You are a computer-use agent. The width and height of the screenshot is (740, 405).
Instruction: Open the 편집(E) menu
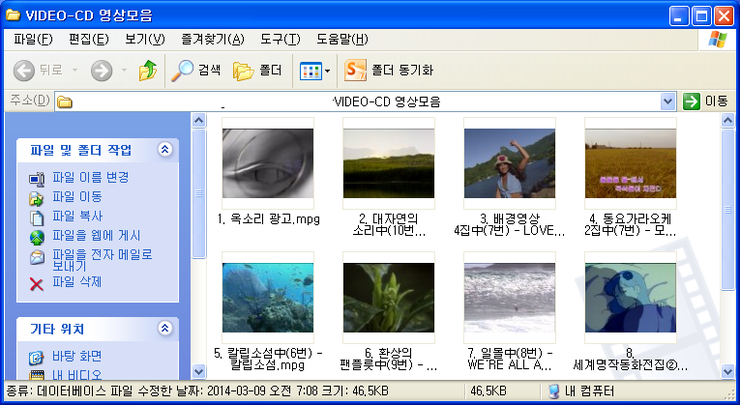coord(89,39)
